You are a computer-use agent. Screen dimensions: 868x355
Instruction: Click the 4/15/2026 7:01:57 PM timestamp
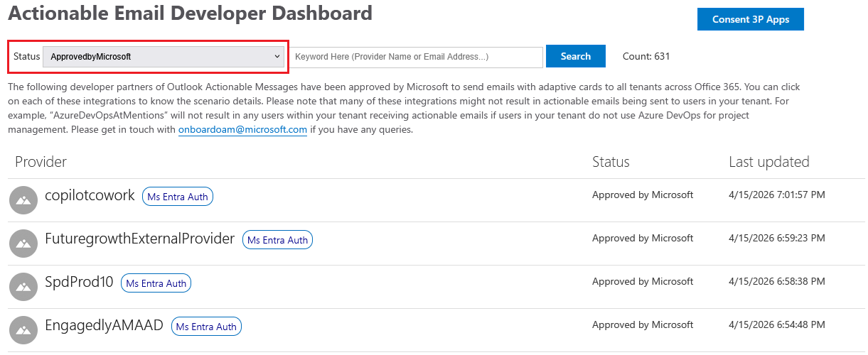777,195
